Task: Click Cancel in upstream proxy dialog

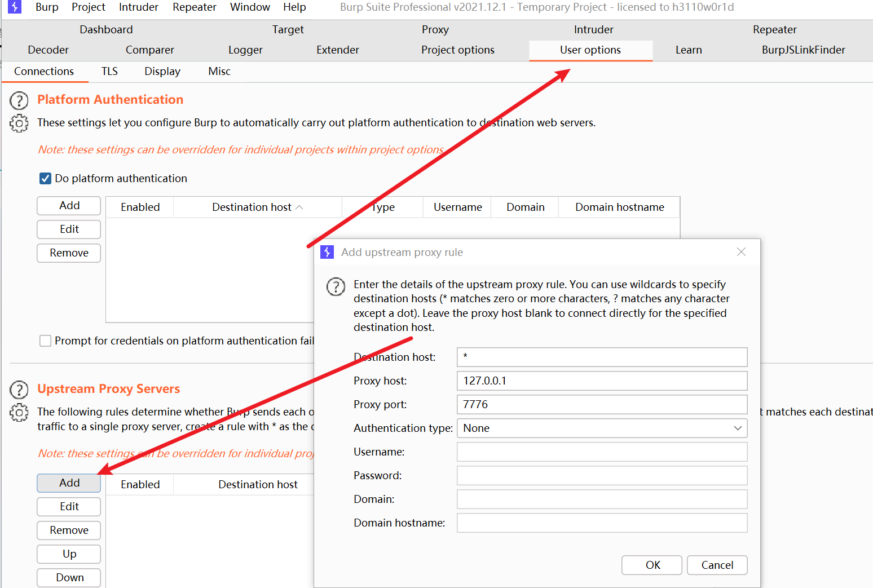Action: 717,565
